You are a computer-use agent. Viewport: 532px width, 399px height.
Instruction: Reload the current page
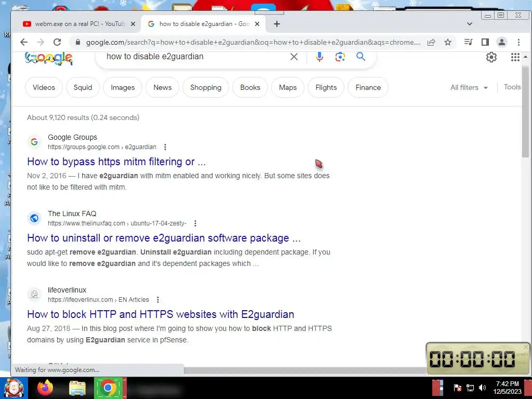tap(57, 42)
